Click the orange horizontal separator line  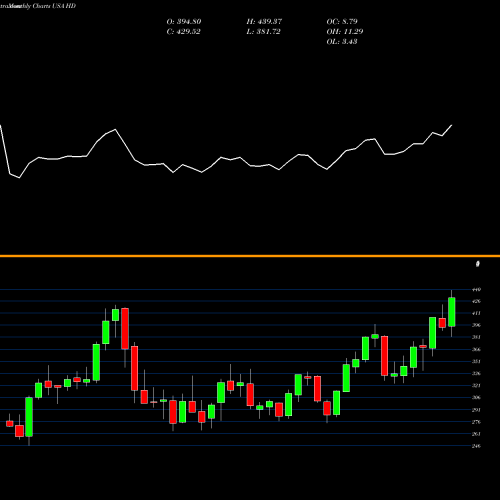pos(250,256)
